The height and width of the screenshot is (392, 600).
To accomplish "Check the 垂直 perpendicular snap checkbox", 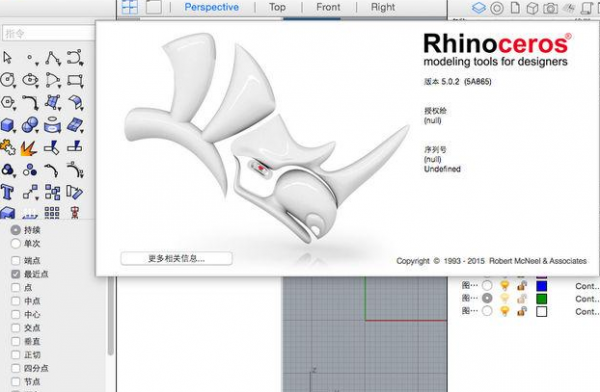I will pyautogui.click(x=16, y=341).
